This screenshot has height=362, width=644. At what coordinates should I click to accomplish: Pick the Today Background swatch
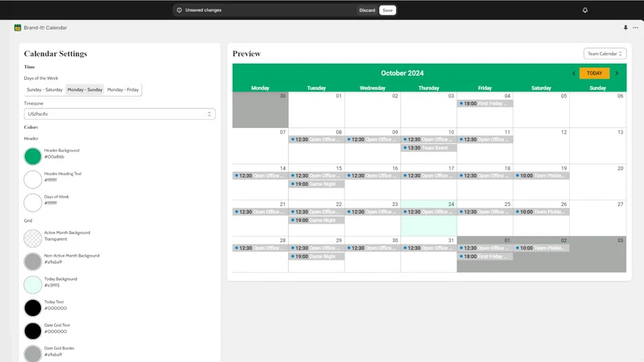pyautogui.click(x=32, y=285)
